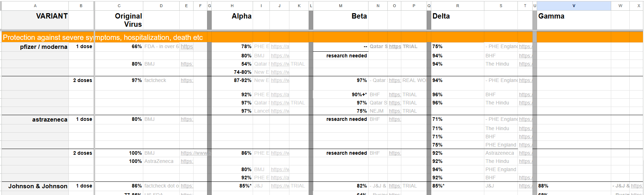Open the FDA source link beside 66%
This screenshot has height=195, width=644.
tap(187, 47)
